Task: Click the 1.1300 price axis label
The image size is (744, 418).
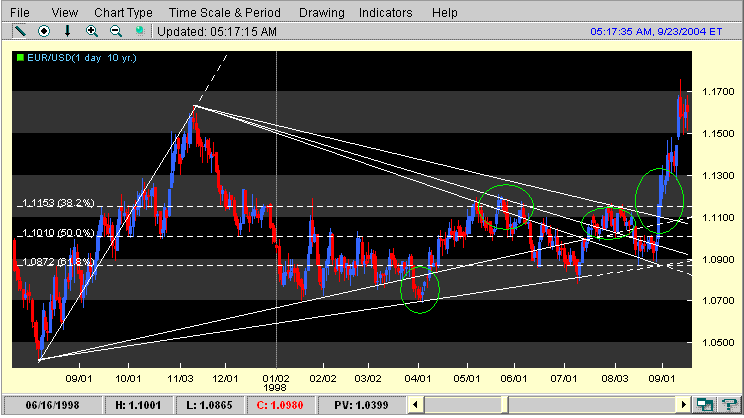Action: point(718,176)
